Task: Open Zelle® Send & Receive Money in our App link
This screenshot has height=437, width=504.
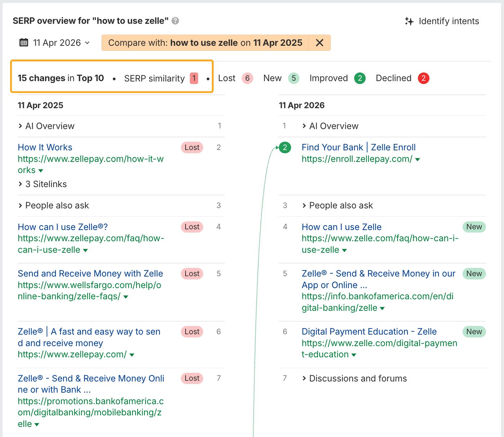Action: [x=379, y=279]
